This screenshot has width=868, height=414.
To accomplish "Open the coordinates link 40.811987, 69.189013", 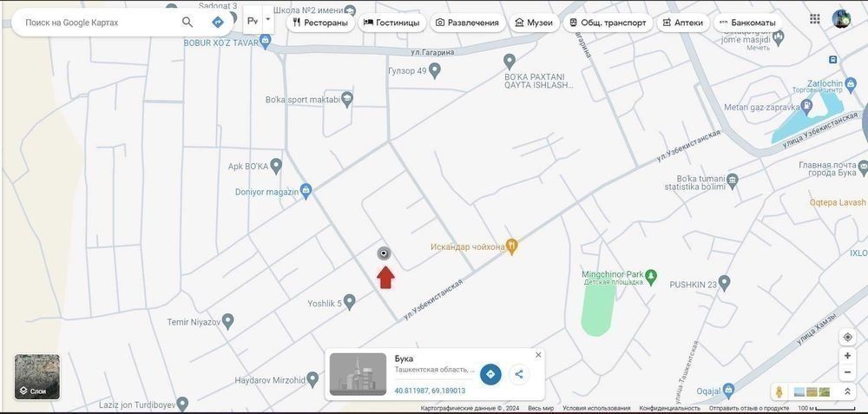I will coord(430,391).
